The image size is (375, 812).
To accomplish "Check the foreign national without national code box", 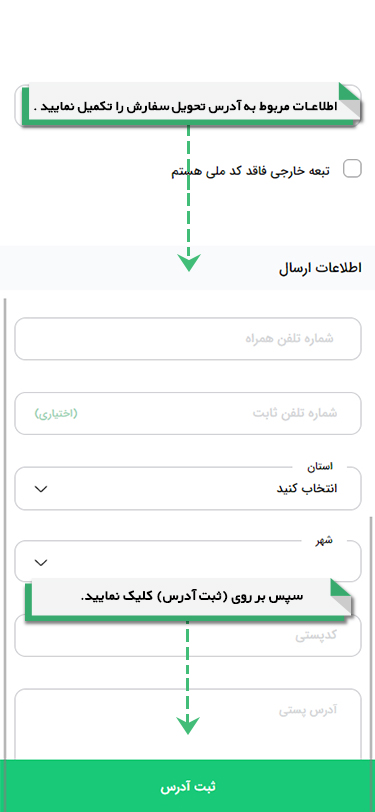I will [353, 169].
